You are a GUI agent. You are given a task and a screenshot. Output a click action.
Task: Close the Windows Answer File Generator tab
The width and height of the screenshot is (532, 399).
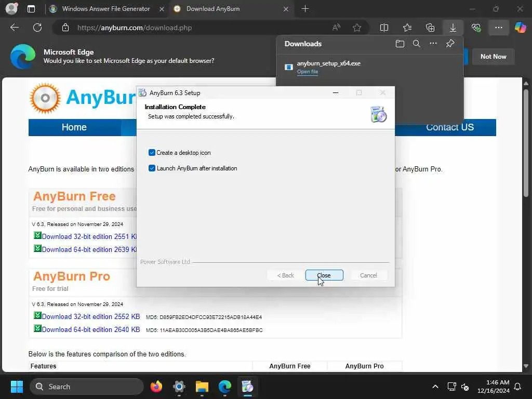coord(162,9)
